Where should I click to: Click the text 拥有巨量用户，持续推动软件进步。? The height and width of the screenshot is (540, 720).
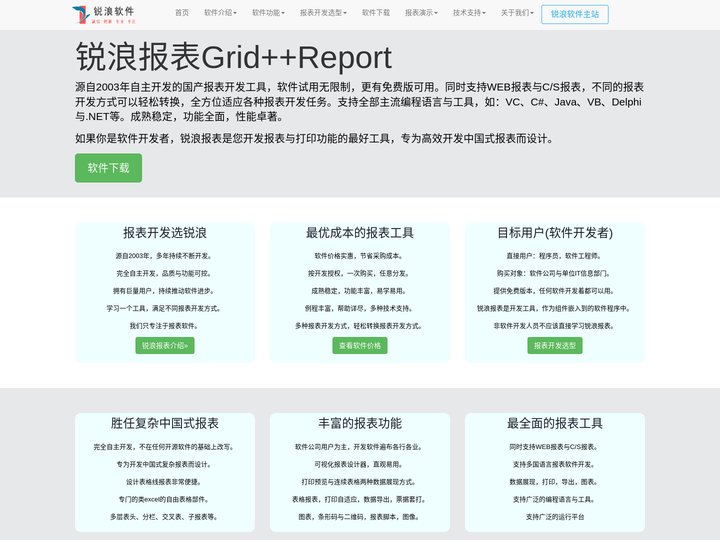tap(165, 291)
